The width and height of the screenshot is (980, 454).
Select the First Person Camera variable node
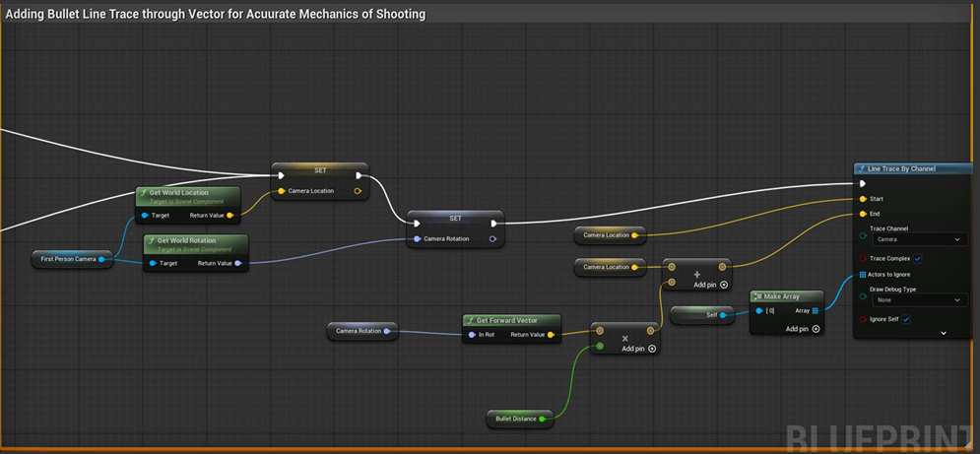(x=72, y=259)
